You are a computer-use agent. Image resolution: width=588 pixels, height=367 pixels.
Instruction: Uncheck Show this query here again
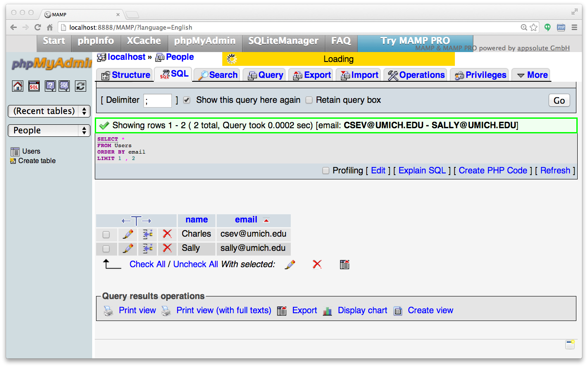[187, 100]
